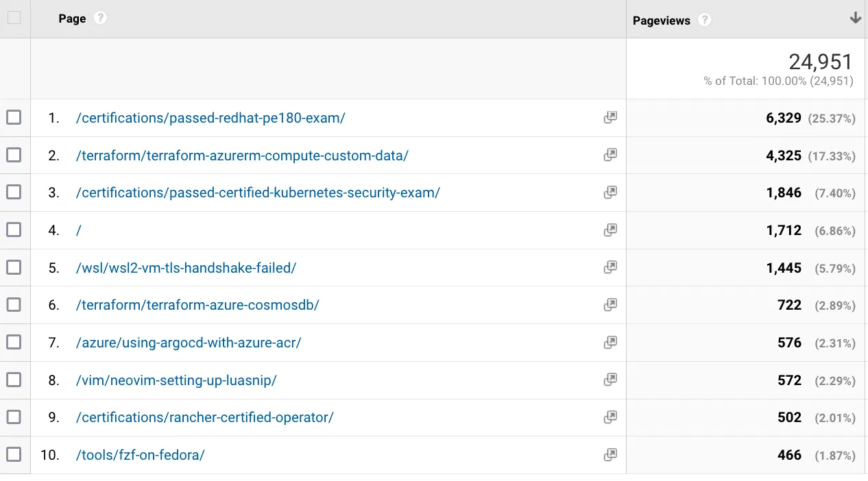Open the /certifications/passed-redhat-pe180-exam/ page link
Screen dimensions: 868x481
tap(210, 118)
